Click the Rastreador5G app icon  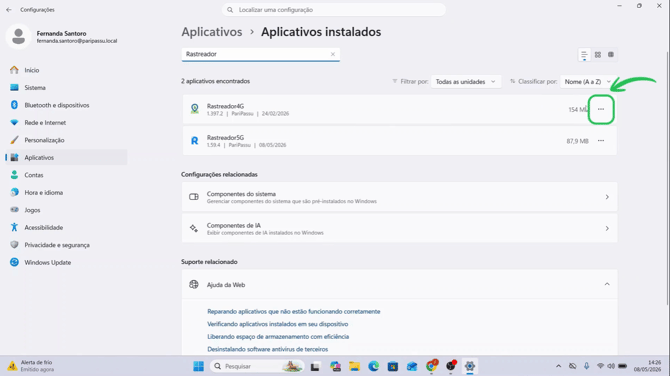point(194,141)
